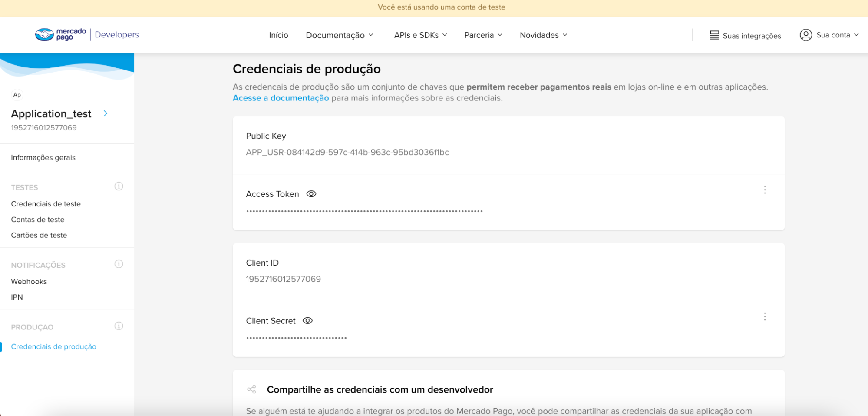
Task: Expand the Documentação dropdown menu
Action: 339,35
